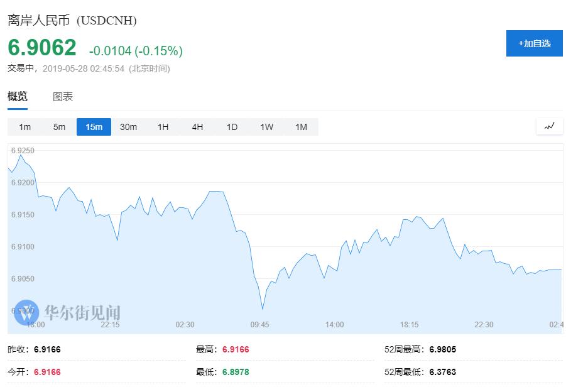This screenshot has height=392, width=566.
Task: Select the 15m timeframe button
Action: click(x=94, y=127)
